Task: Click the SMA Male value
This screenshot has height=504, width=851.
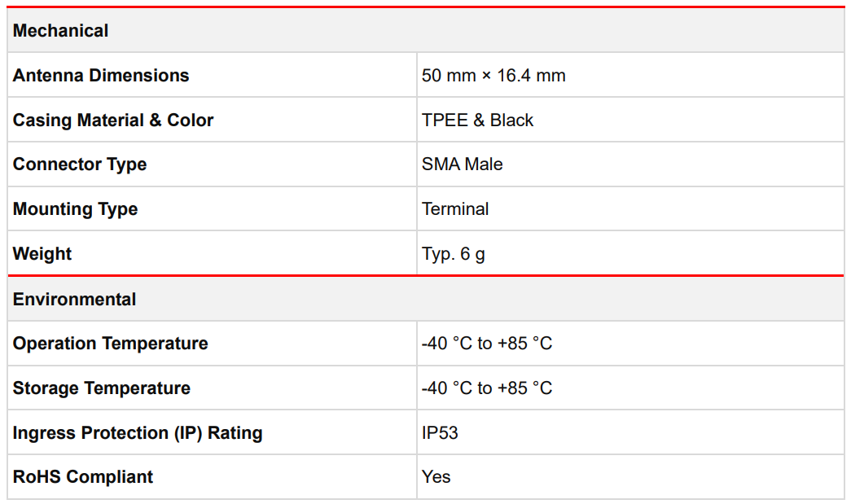Action: tap(462, 164)
